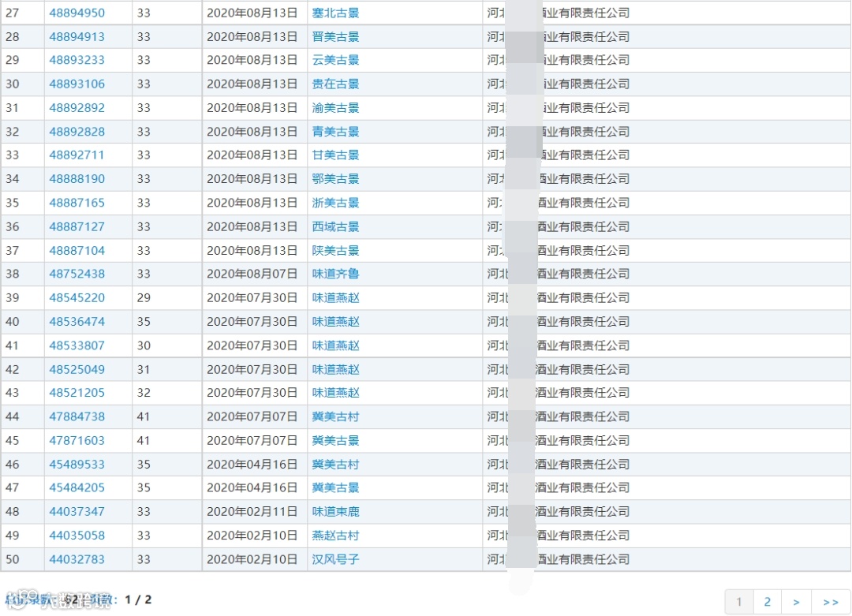Open trademark name 云美古景
Screen dimensions: 852x616
tap(335, 60)
